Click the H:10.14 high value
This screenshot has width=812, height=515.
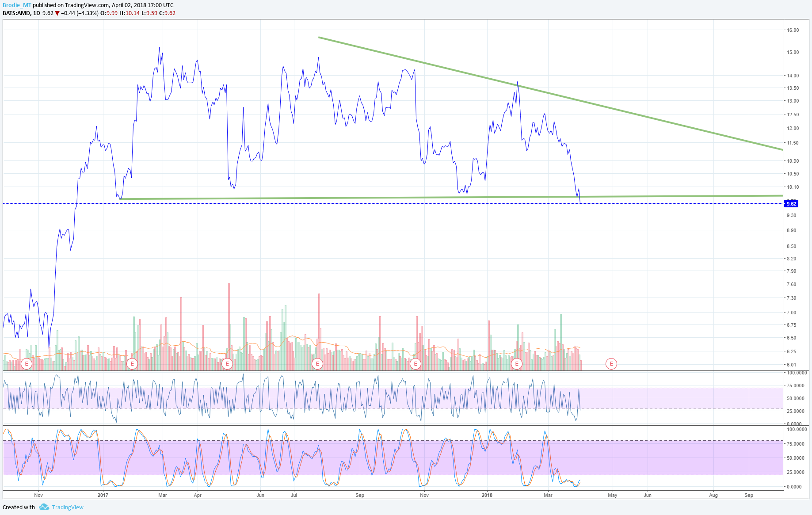pos(130,13)
